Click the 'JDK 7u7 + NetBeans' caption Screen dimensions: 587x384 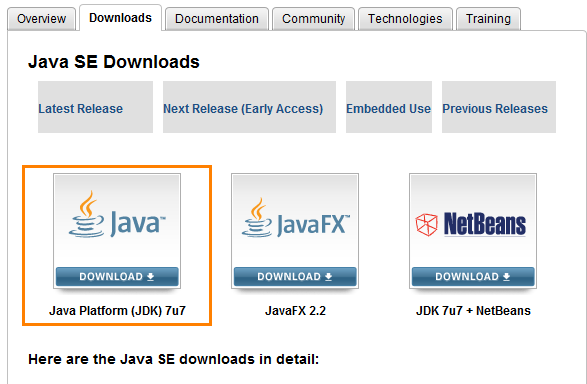pyautogui.click(x=473, y=311)
